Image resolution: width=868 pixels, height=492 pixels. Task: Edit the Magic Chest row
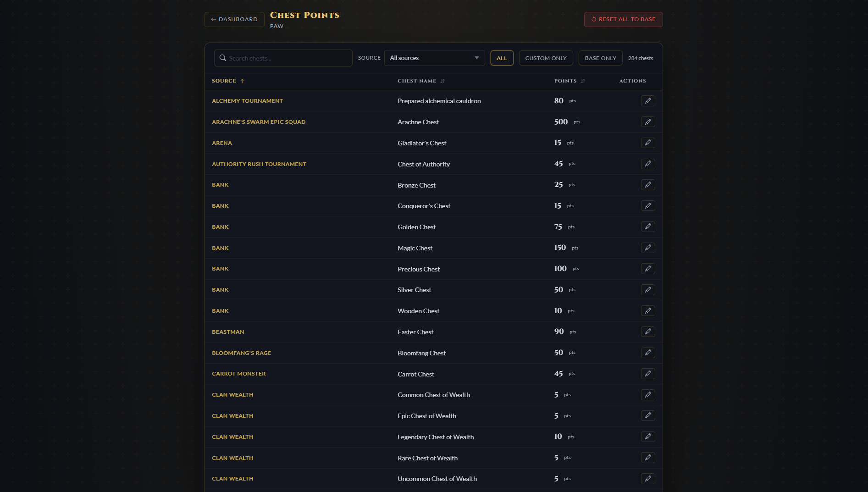coord(648,248)
